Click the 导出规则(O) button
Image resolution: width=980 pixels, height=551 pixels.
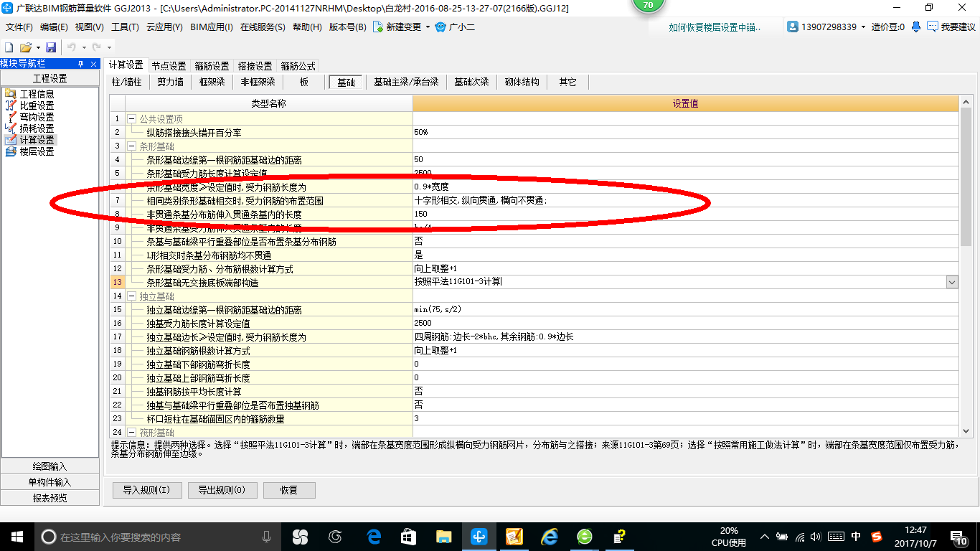coord(221,490)
